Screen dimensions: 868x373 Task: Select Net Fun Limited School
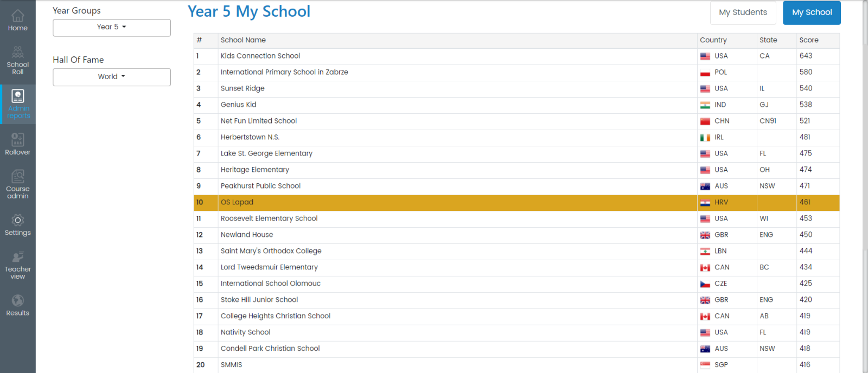coord(259,121)
